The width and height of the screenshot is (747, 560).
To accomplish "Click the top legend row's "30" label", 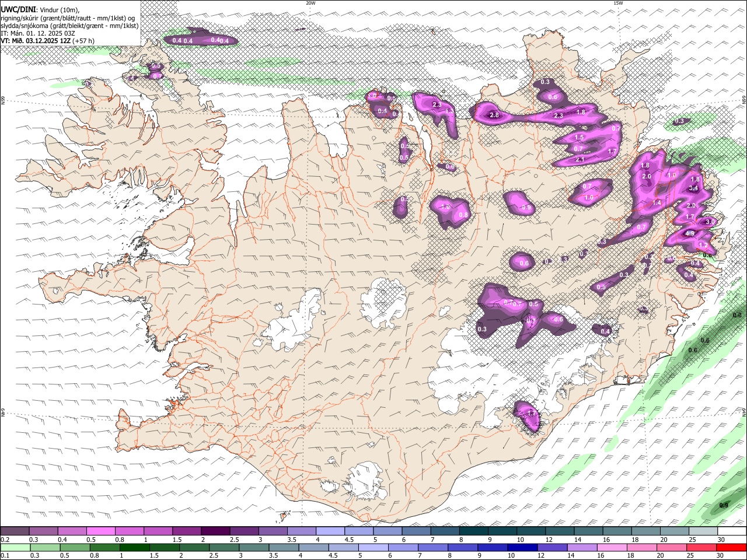I will [721, 540].
